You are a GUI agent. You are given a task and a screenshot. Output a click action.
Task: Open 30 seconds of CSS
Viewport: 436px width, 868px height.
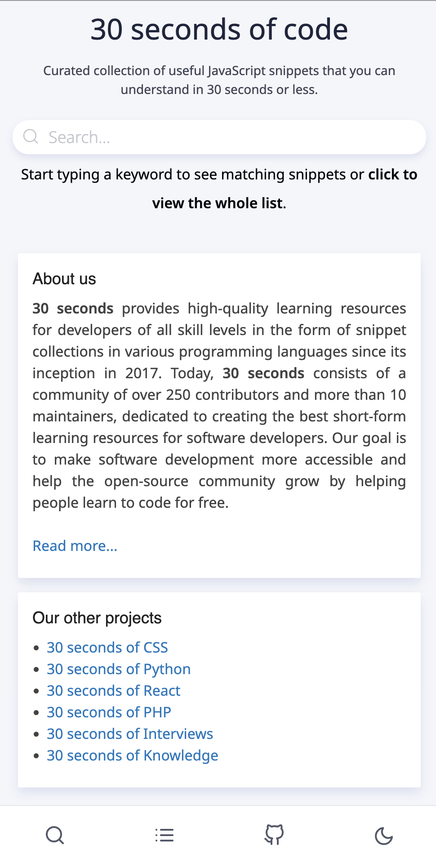(107, 647)
